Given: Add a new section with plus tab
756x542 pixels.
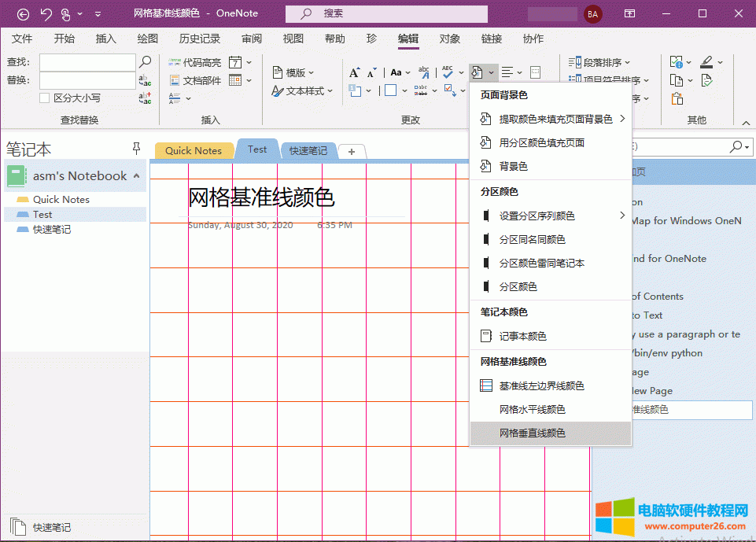Looking at the screenshot, I should click(352, 151).
